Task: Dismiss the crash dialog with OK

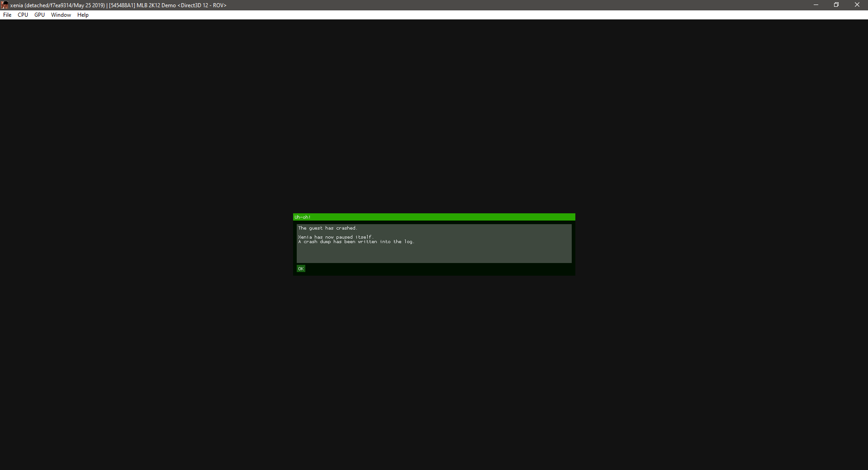Action: (301, 268)
